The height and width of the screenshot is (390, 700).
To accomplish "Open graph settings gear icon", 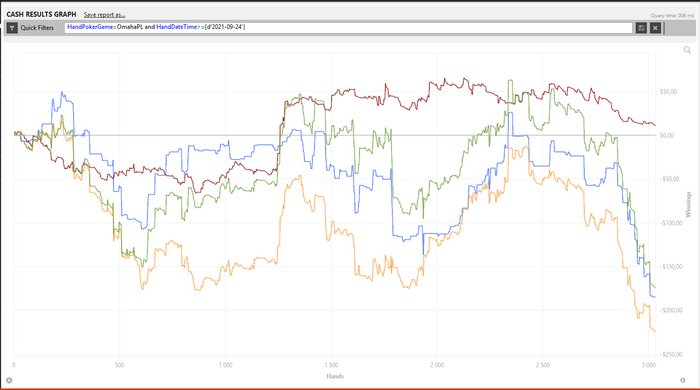I will pyautogui.click(x=9, y=380).
